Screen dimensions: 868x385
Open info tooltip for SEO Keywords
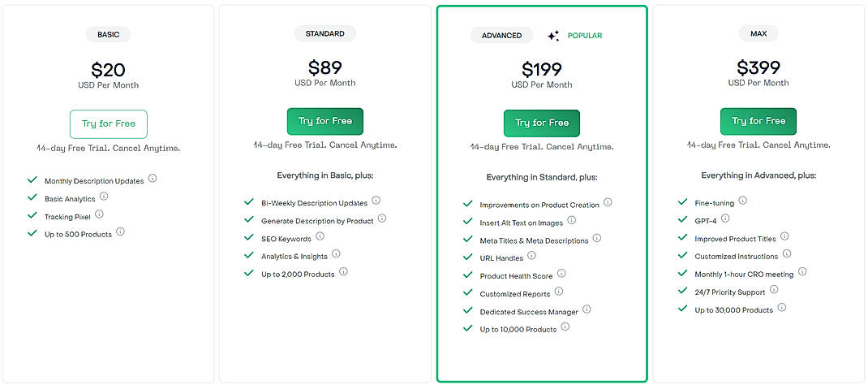[320, 236]
